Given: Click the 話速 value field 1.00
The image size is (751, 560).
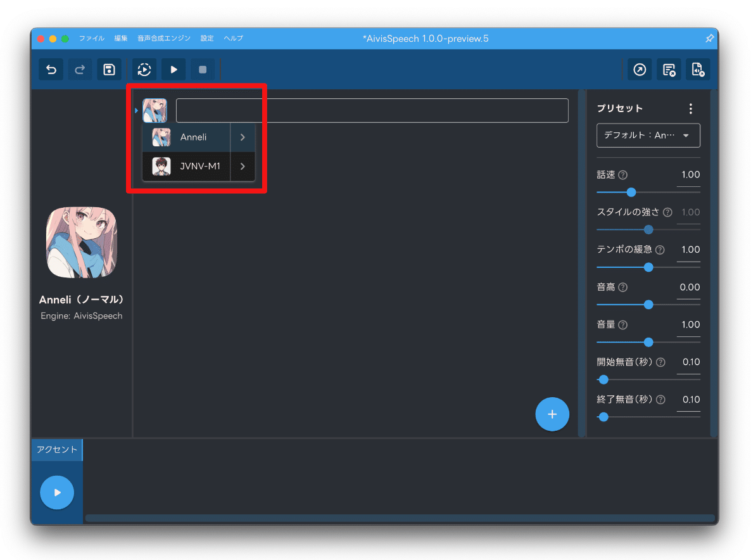Looking at the screenshot, I should pos(689,175).
